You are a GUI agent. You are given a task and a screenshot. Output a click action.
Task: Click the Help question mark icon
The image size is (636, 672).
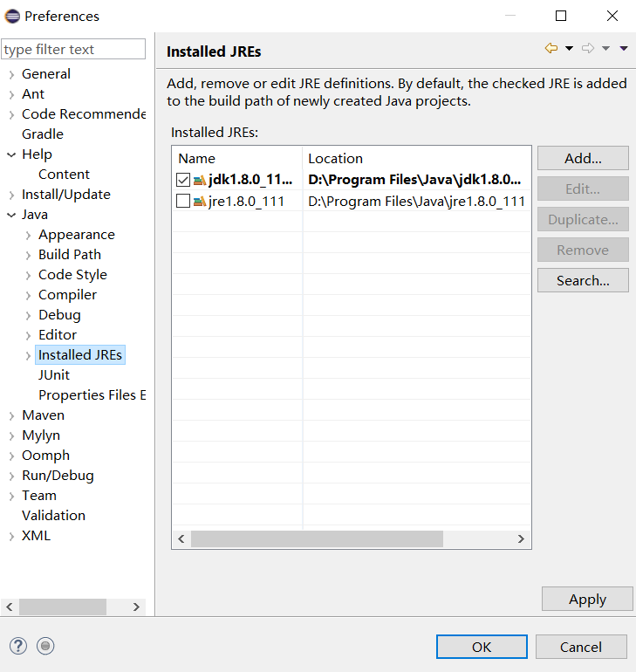pyautogui.click(x=18, y=646)
